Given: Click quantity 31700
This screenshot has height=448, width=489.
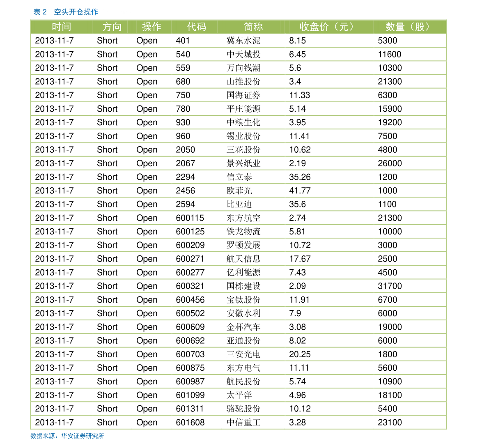Looking at the screenshot, I should pyautogui.click(x=390, y=286).
